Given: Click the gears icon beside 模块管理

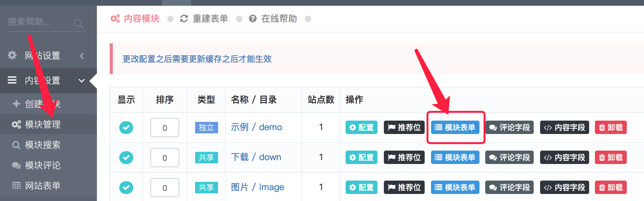Looking at the screenshot, I should [x=16, y=124].
